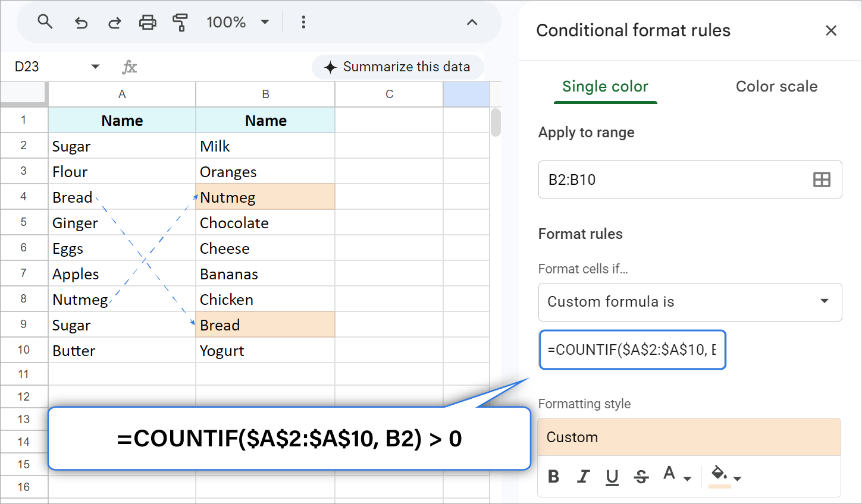Viewport: 862px width, 504px height.
Task: Switch to the Single color tab
Action: tap(605, 87)
